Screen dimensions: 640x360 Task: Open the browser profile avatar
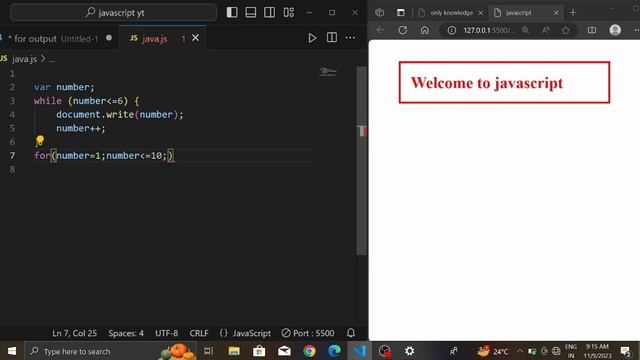tap(615, 30)
